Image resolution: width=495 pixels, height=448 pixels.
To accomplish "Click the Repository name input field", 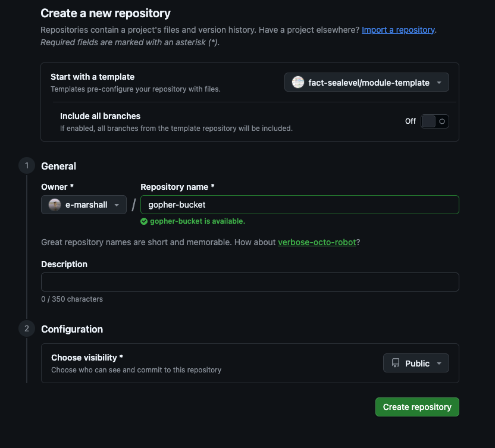I will coord(300,205).
